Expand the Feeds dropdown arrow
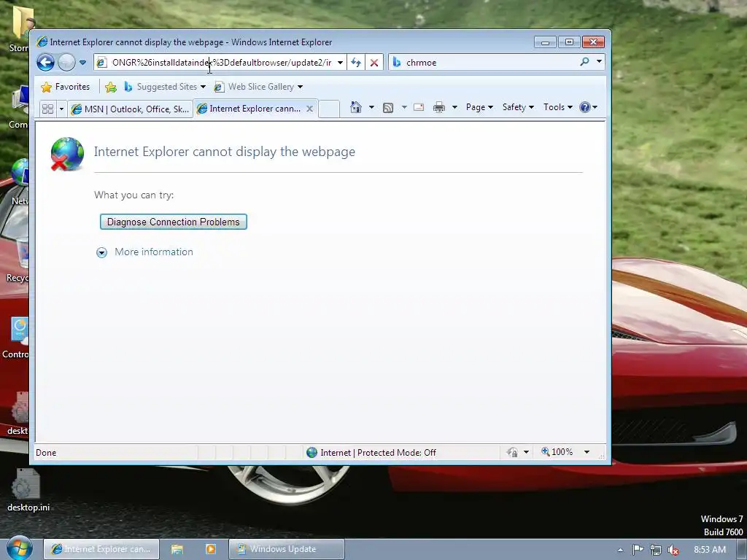Viewport: 747px width, 560px height. 404,107
